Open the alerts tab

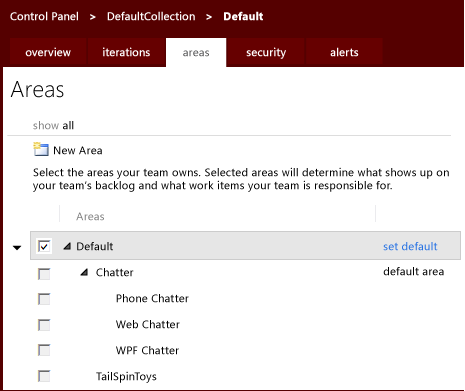click(x=344, y=52)
